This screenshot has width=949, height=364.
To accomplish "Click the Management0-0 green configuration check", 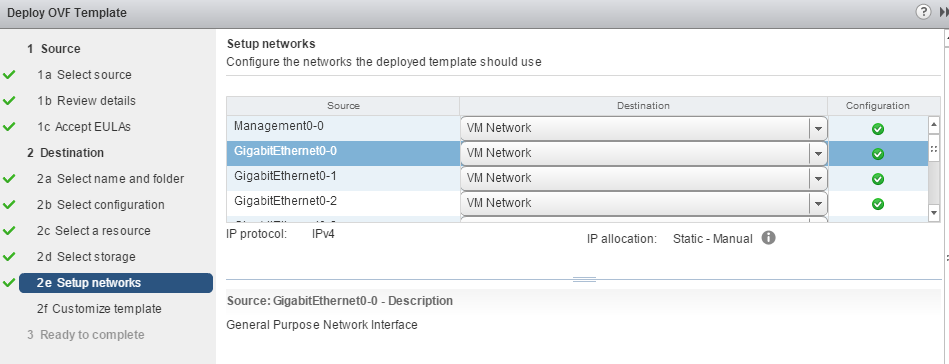I will click(x=878, y=129).
